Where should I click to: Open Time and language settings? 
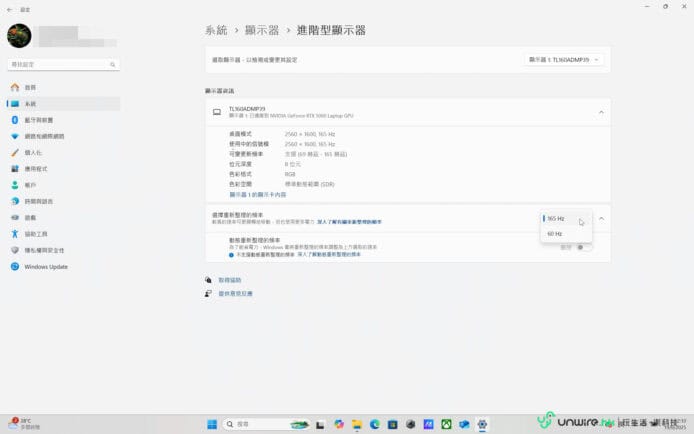coord(38,201)
